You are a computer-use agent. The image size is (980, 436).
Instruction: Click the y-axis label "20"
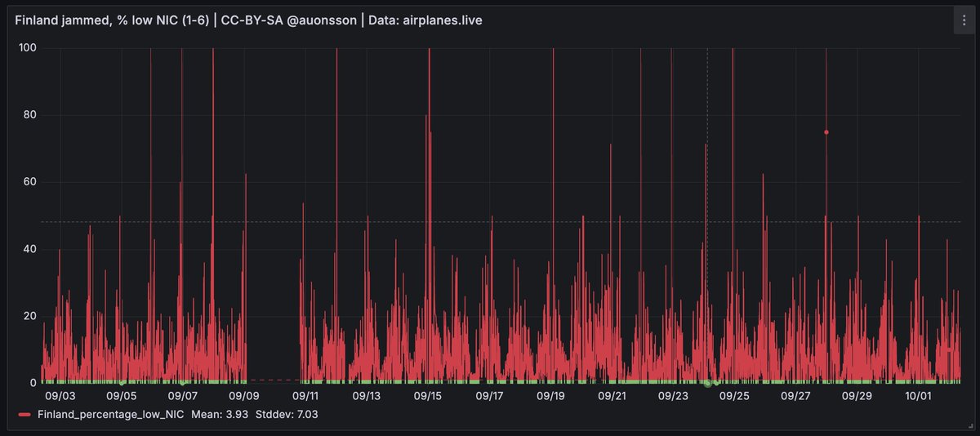tap(31, 316)
